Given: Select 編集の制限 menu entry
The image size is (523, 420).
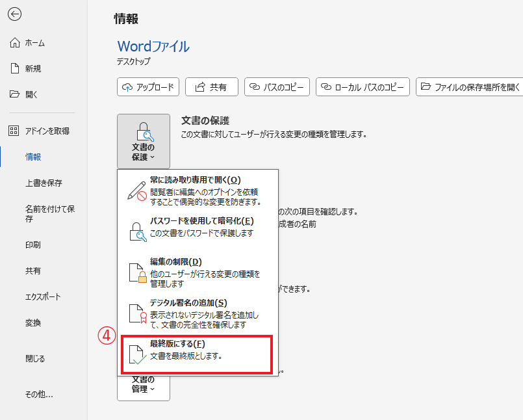Looking at the screenshot, I should pyautogui.click(x=198, y=272).
